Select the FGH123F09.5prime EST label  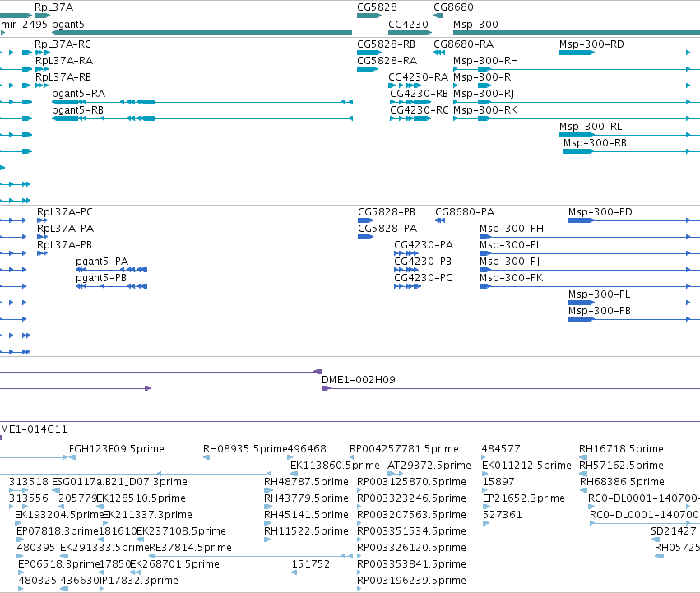point(117,449)
